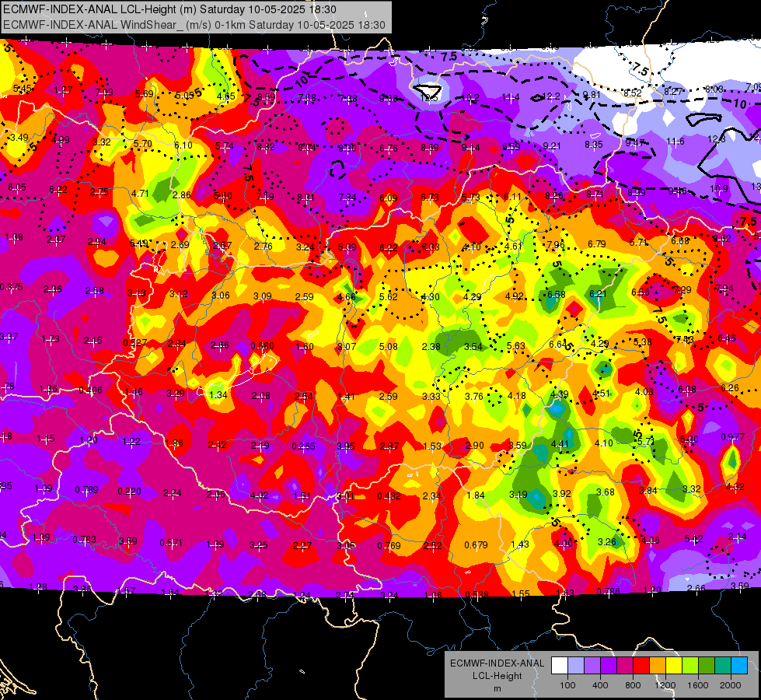Screen dimensions: 761x700
Task: Click the wind shear value '4.66'
Action: pyautogui.click(x=347, y=297)
